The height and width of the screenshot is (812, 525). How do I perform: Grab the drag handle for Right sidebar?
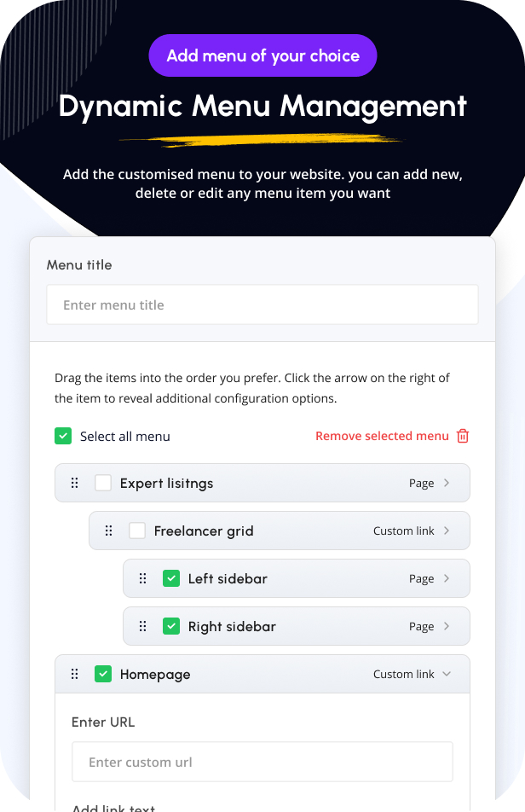(143, 626)
